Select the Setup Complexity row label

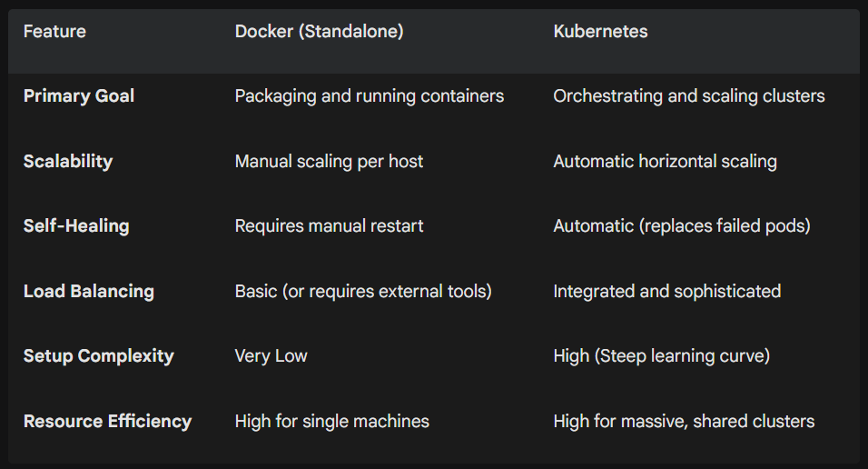pos(98,356)
